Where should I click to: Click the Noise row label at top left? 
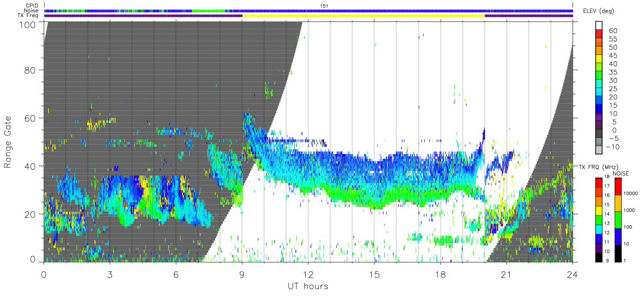[31, 10]
